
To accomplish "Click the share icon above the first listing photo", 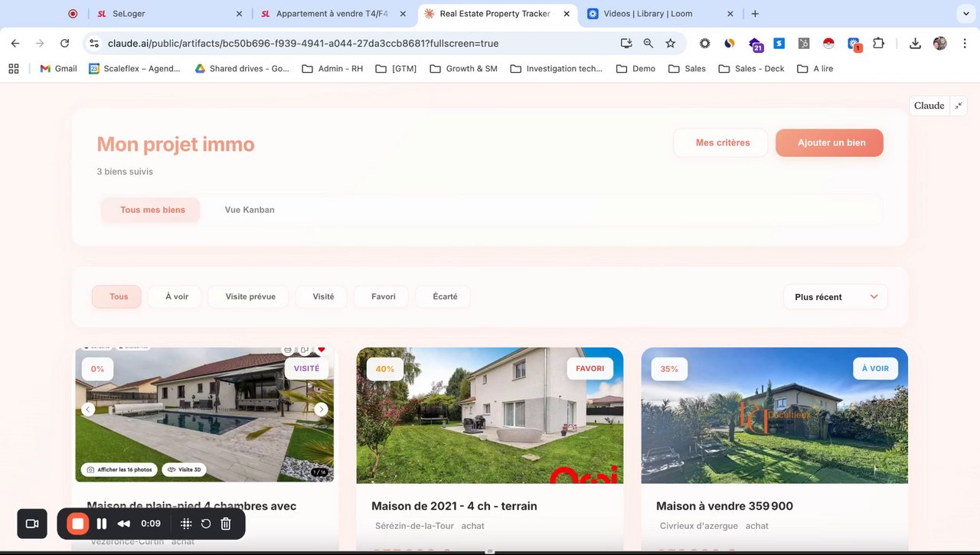I will coord(305,350).
